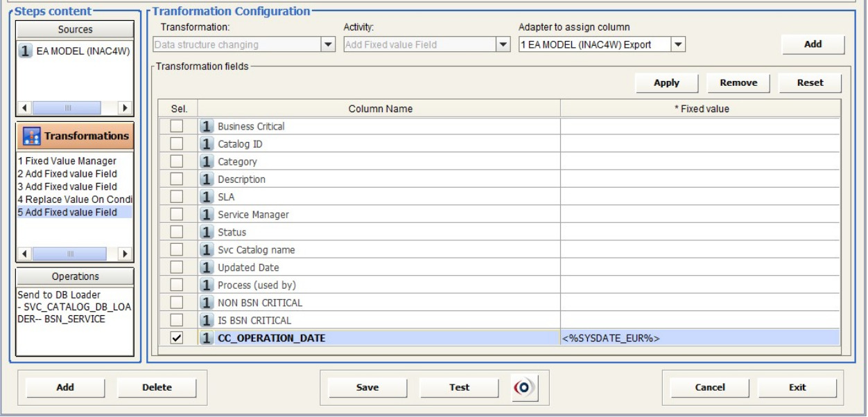Image resolution: width=868 pixels, height=417 pixels.
Task: Click right arrow of Sources list scrollbar
Action: coord(125,108)
